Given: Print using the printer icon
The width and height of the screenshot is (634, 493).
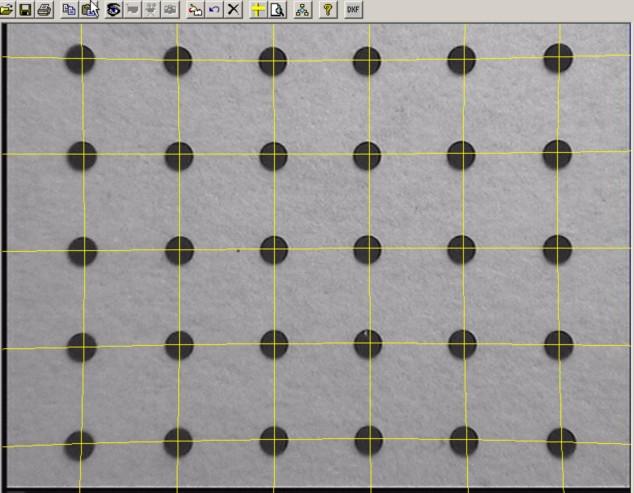Looking at the screenshot, I should tap(44, 10).
